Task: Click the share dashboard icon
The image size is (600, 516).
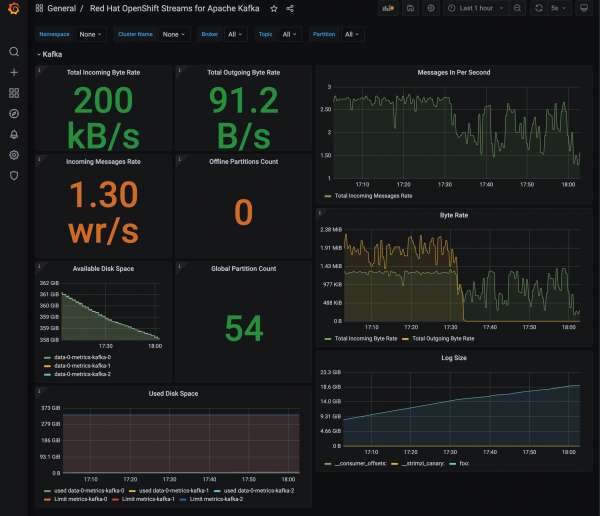Action: click(x=290, y=8)
